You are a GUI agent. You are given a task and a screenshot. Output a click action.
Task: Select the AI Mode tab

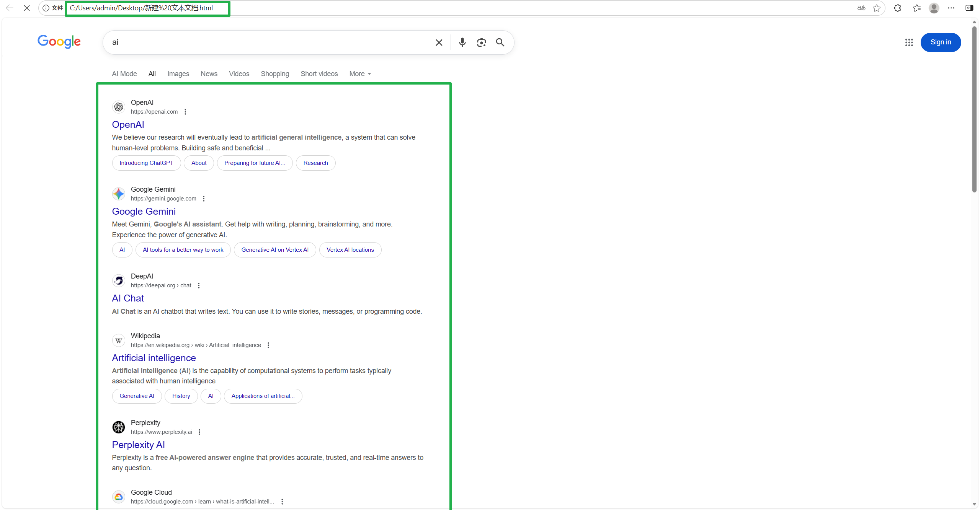(x=124, y=74)
